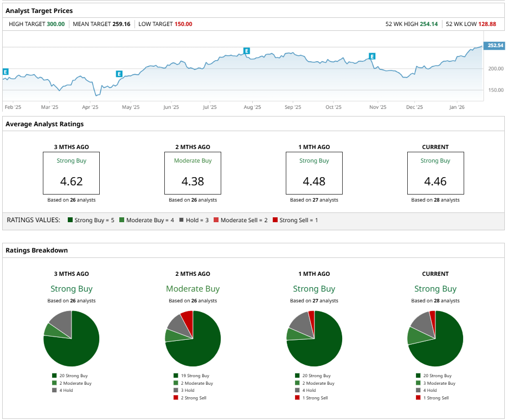
Task: Select the Current ratings pie chart
Action: (435, 339)
